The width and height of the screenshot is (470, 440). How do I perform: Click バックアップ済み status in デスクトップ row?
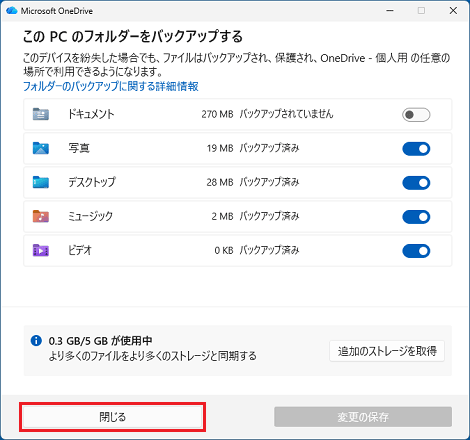(269, 182)
